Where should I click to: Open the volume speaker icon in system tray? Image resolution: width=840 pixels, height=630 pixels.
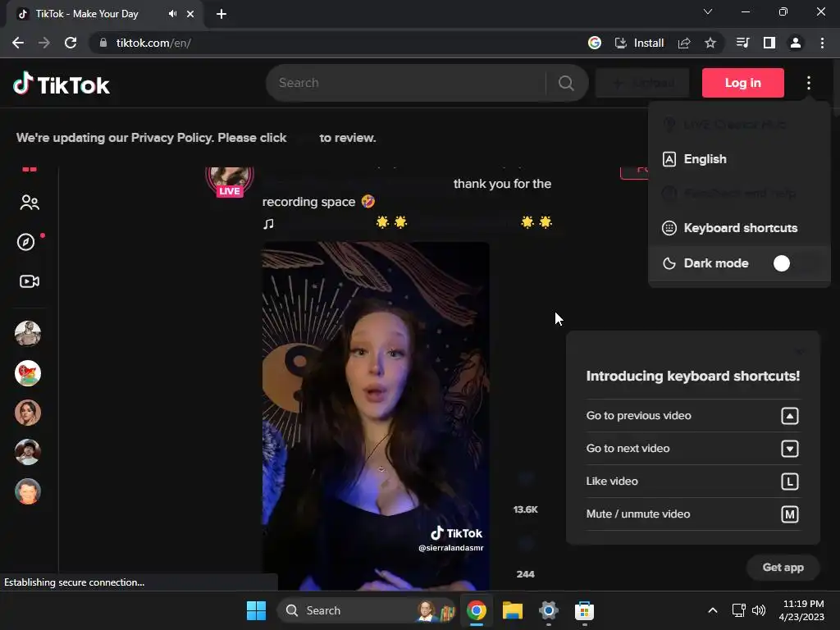pos(759,610)
